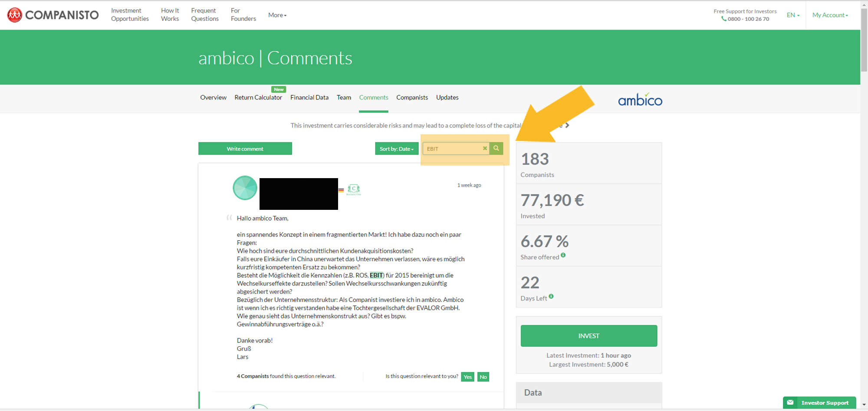
Task: Click the 1 week ago timestamp
Action: (x=469, y=186)
